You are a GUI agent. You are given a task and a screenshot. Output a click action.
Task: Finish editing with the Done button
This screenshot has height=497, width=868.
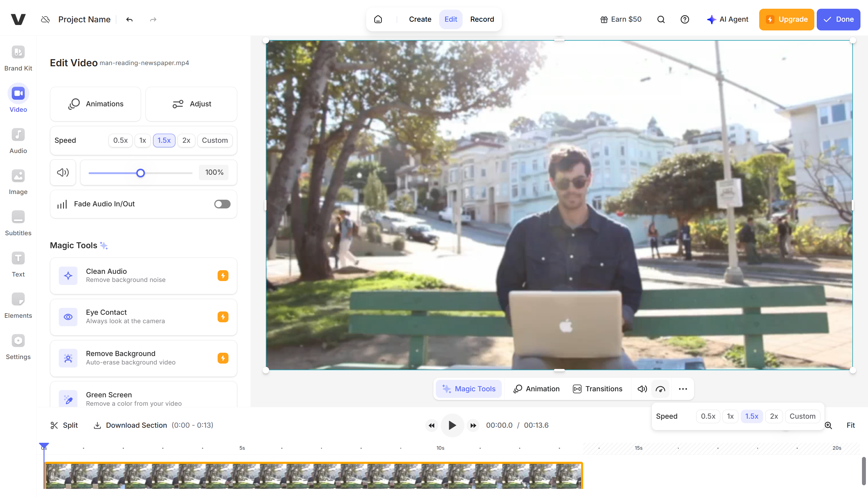[839, 20]
